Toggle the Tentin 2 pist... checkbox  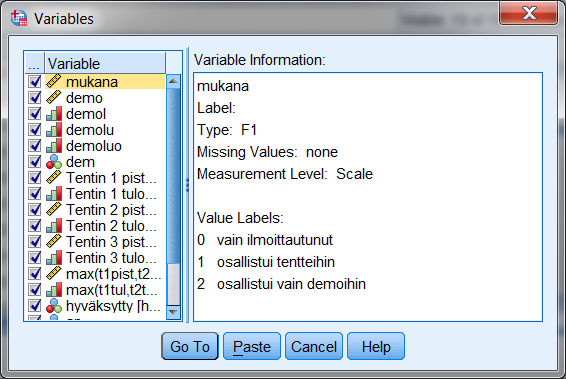(35, 209)
